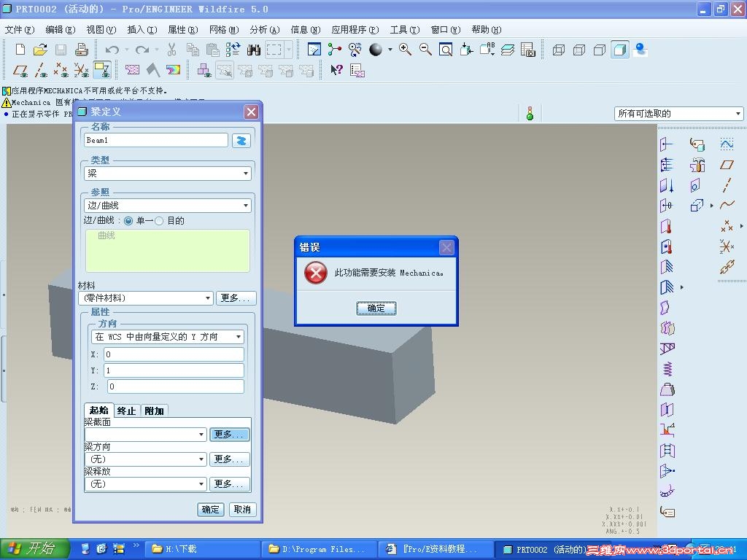Expand the shading mode arrow next to sphere
Image resolution: width=747 pixels, height=560 pixels.
(x=390, y=50)
